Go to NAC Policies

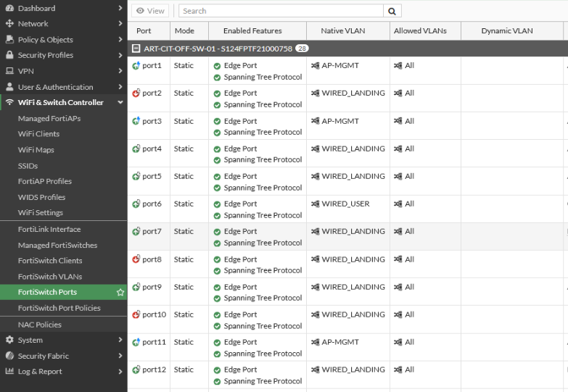tap(40, 325)
